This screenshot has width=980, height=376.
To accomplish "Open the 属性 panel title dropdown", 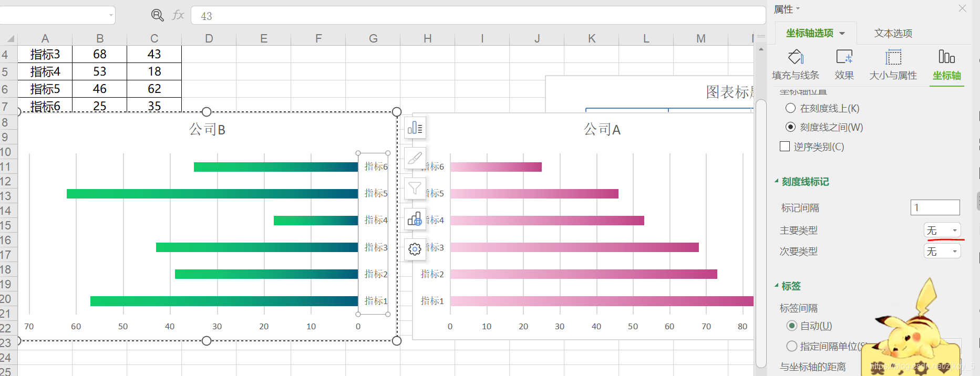I will pos(798,8).
